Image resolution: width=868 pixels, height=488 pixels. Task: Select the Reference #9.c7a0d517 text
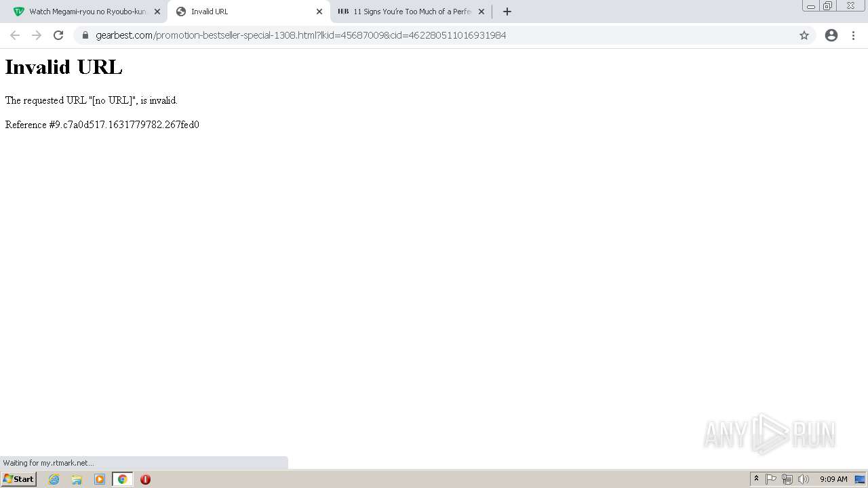tap(102, 125)
